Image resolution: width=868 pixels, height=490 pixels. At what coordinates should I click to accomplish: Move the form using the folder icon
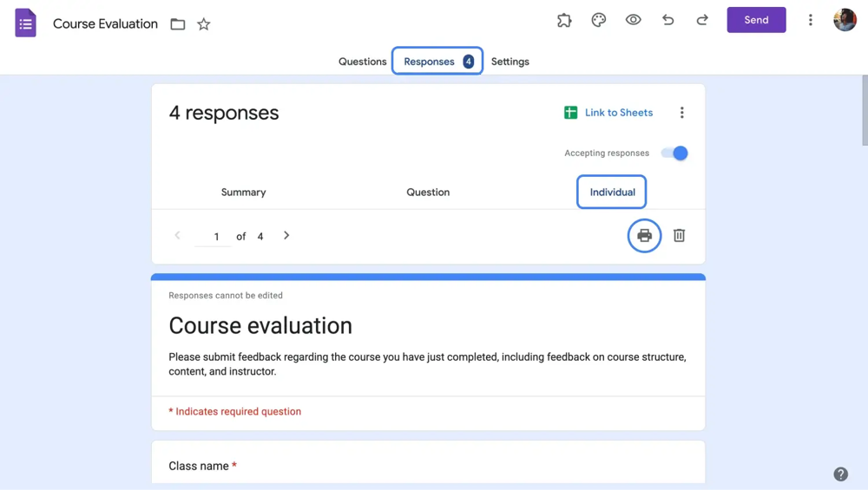(178, 24)
